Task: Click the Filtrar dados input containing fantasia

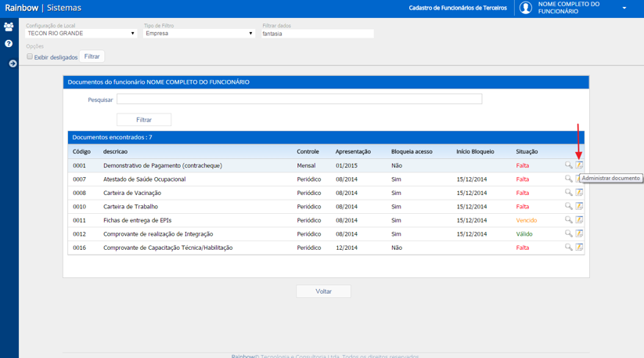Action: (x=318, y=34)
